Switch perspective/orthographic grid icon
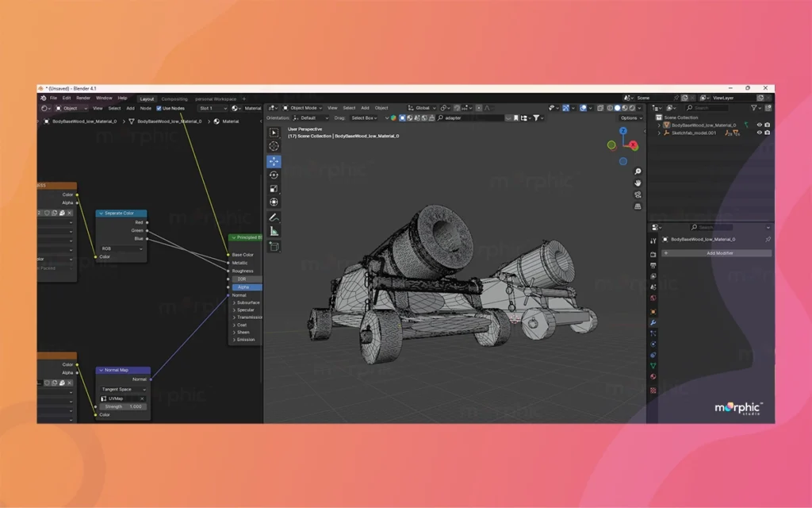Image resolution: width=812 pixels, height=508 pixels. pyautogui.click(x=638, y=206)
